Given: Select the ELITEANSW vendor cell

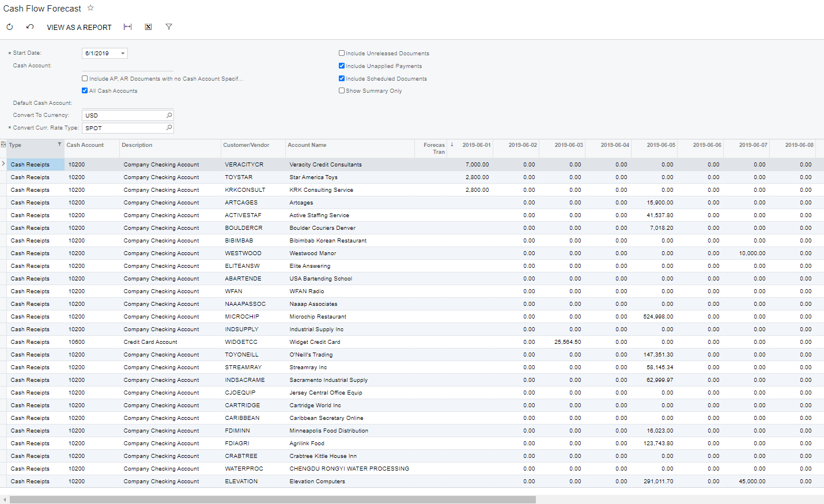Looking at the screenshot, I should tap(254, 266).
